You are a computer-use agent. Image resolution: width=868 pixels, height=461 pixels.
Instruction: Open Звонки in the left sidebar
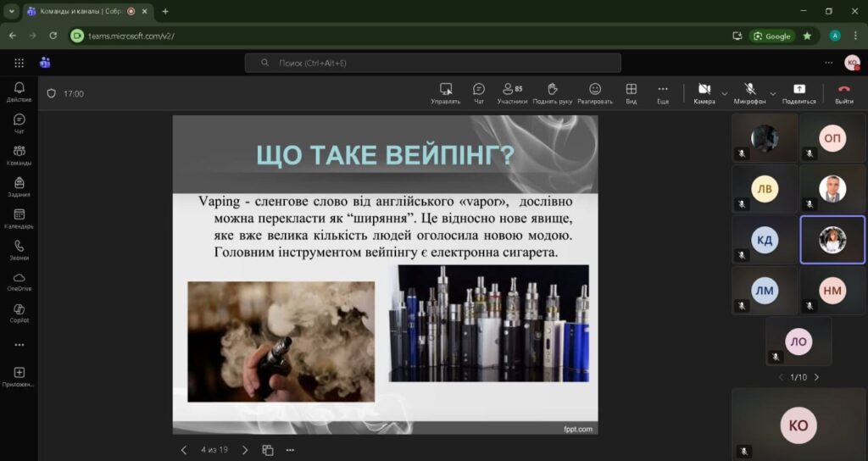click(19, 250)
